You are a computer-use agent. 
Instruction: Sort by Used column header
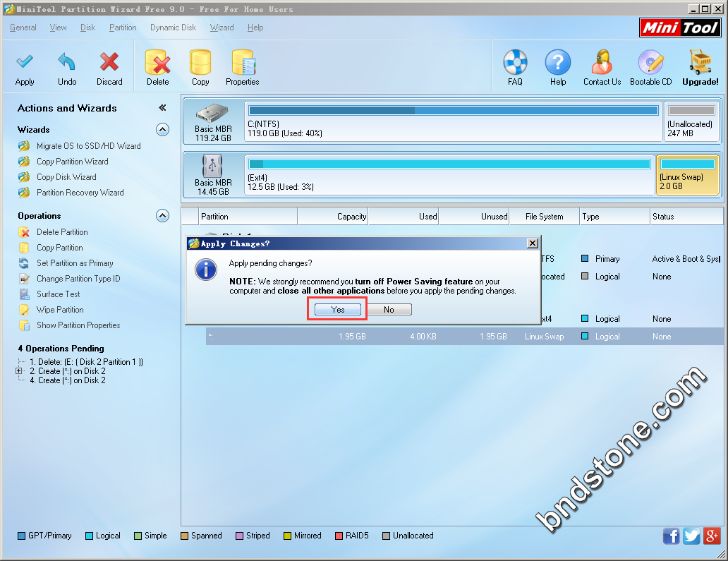[404, 217]
